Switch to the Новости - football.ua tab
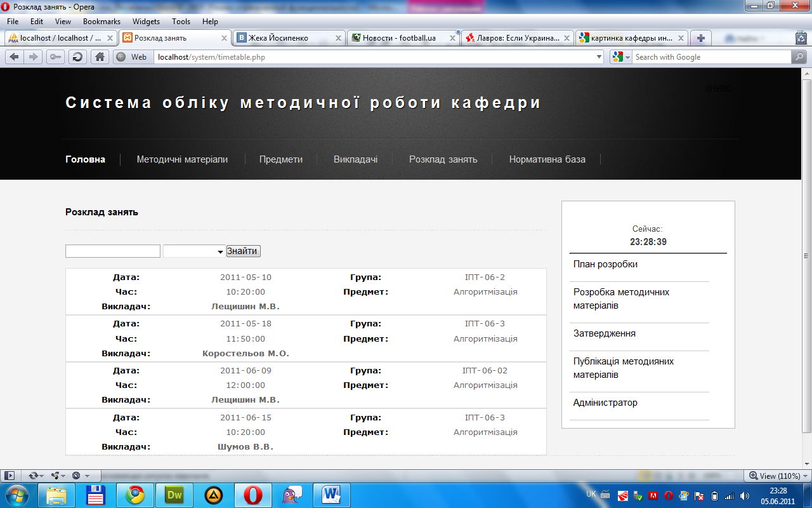The image size is (812, 508). click(x=400, y=38)
